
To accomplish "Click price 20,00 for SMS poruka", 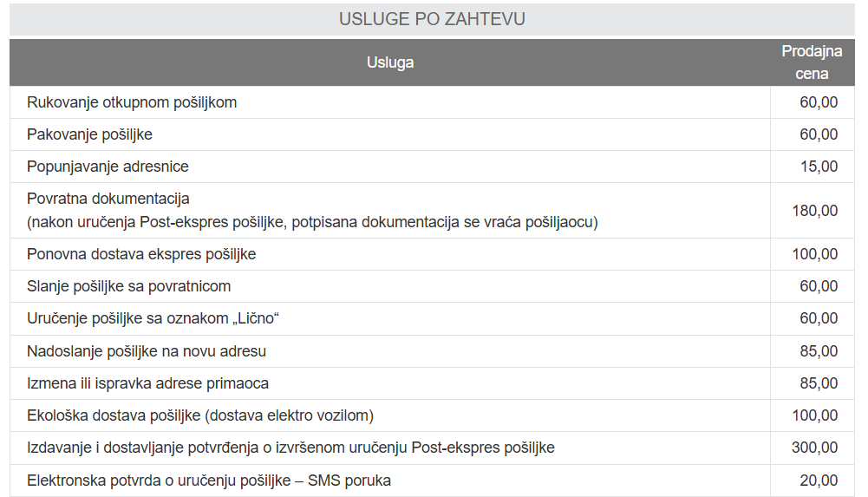I will pyautogui.click(x=819, y=480).
